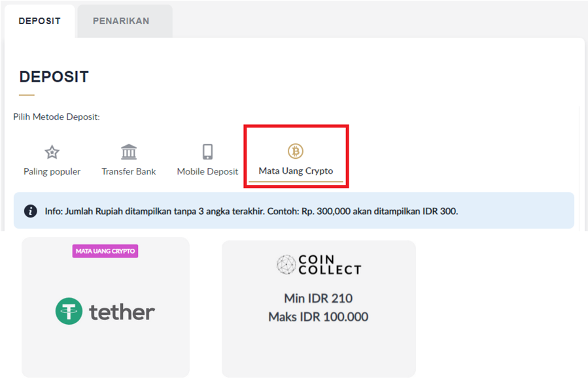This screenshot has height=392, width=588.
Task: Switch to the PENARIKAN tab
Action: tap(121, 21)
